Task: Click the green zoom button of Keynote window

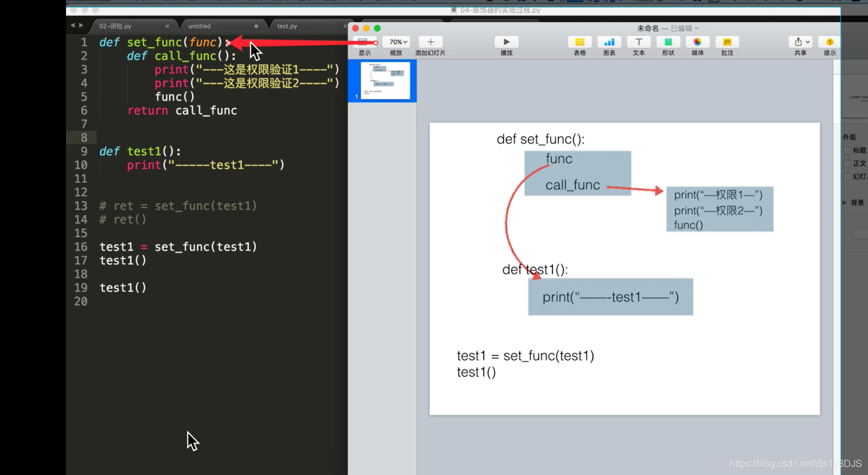Action: point(377,28)
